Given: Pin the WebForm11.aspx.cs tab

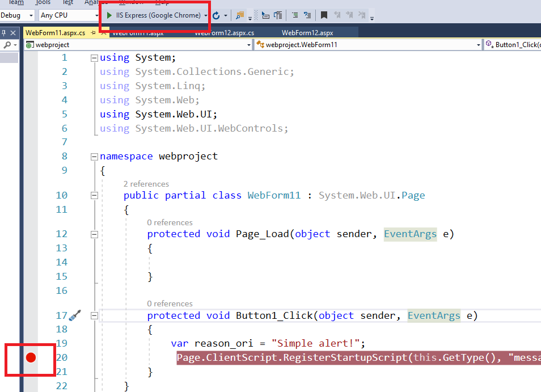Looking at the screenshot, I should click(93, 33).
